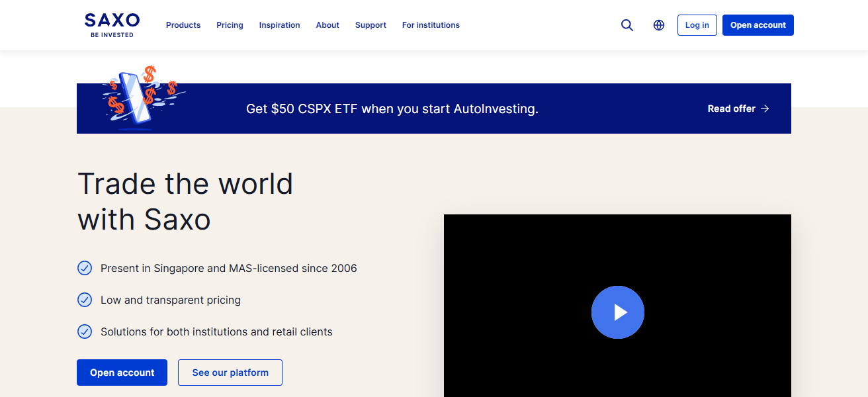Open the Support menu
868x397 pixels.
[370, 25]
